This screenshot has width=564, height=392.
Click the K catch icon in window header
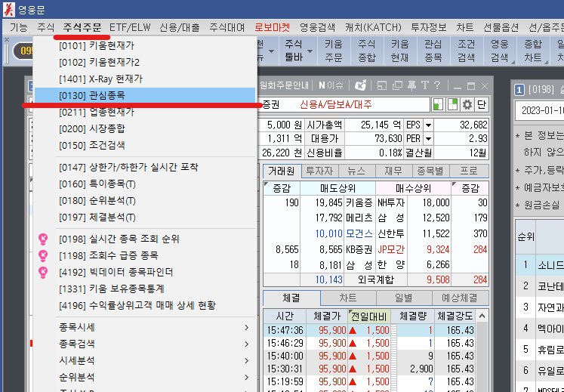(x=360, y=85)
